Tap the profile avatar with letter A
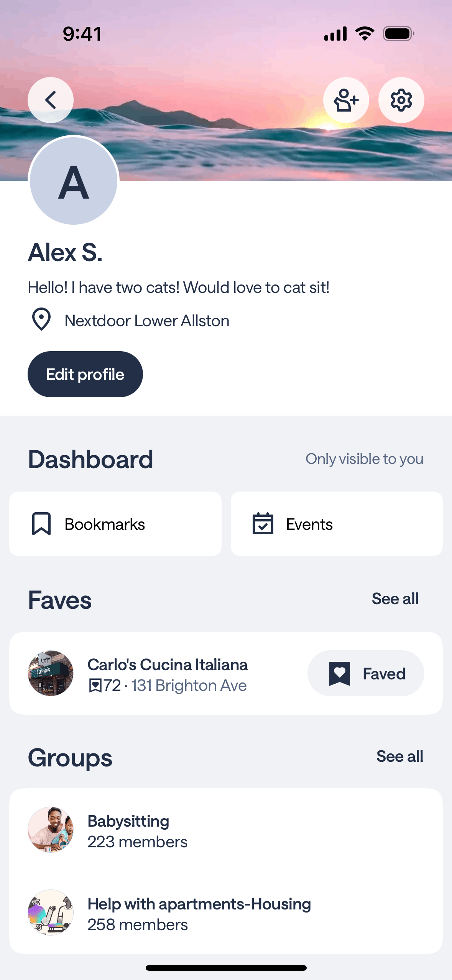 coord(74,181)
